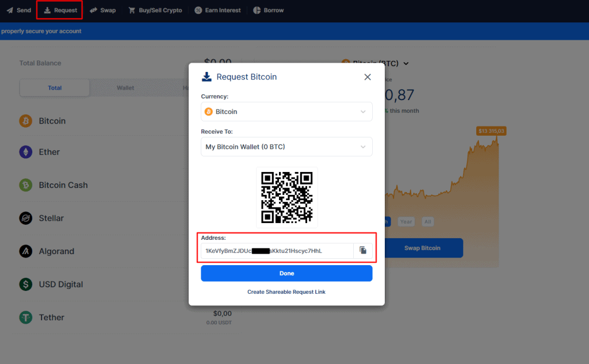The width and height of the screenshot is (589, 364).
Task: Open the Receive To wallet dropdown
Action: pyautogui.click(x=286, y=147)
